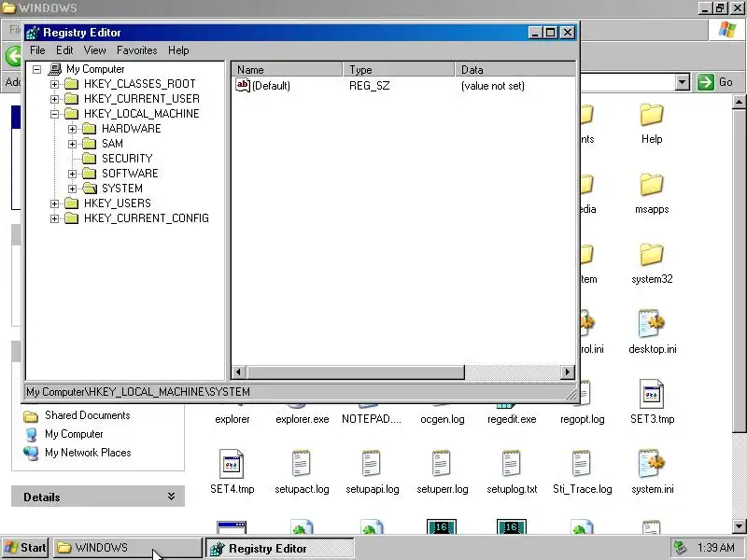
Task: Select the My Computer icon in registry tree
Action: click(55, 69)
